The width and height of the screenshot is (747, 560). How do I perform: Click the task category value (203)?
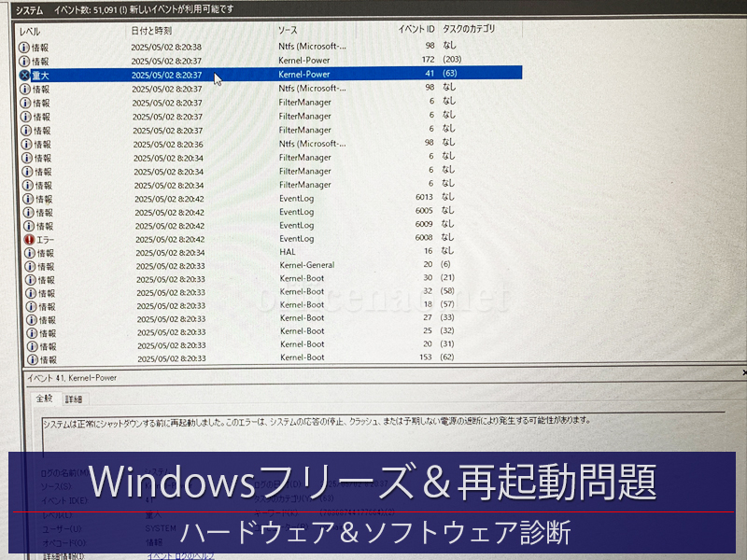pyautogui.click(x=452, y=59)
